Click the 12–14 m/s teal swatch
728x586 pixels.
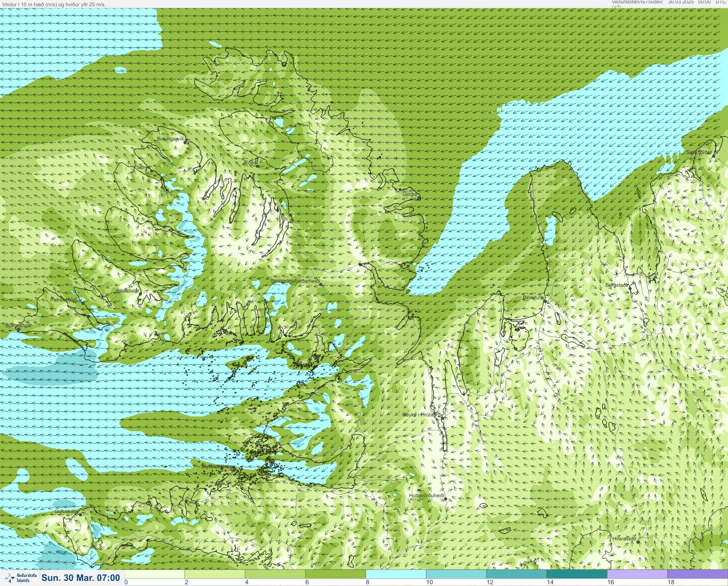point(516,575)
